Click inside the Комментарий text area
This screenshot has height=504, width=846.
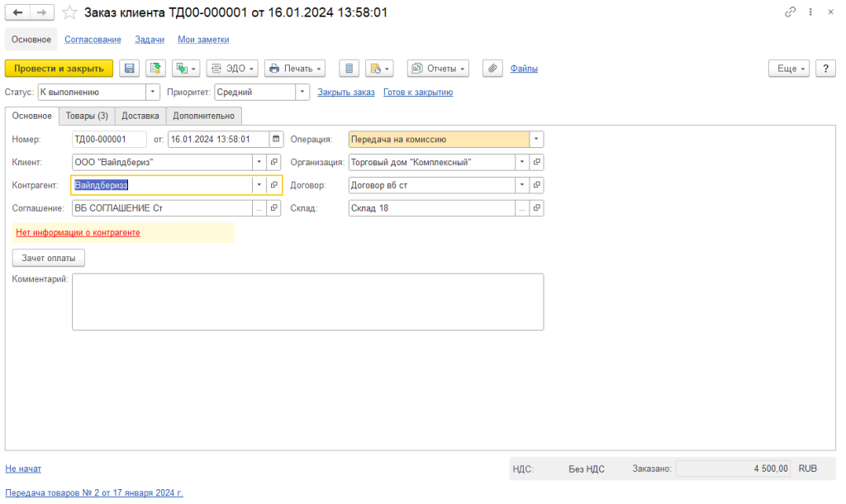point(307,302)
